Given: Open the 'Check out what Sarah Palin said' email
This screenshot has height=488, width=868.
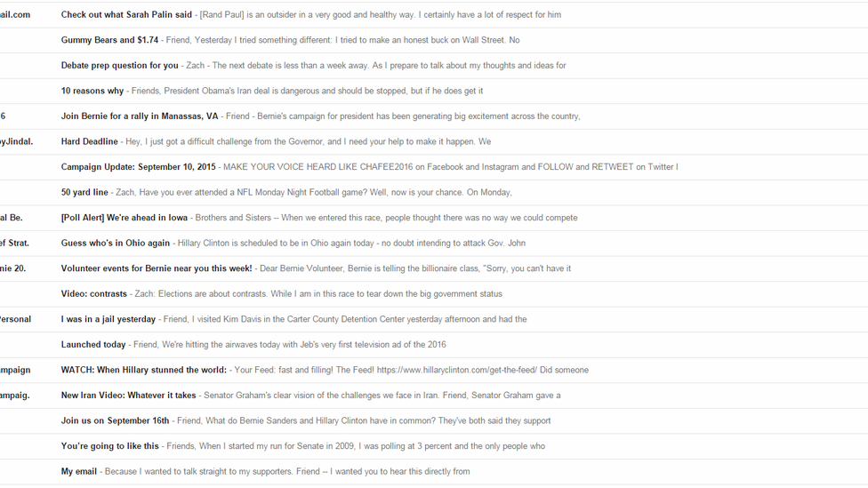Looking at the screenshot, I should 434,15.
